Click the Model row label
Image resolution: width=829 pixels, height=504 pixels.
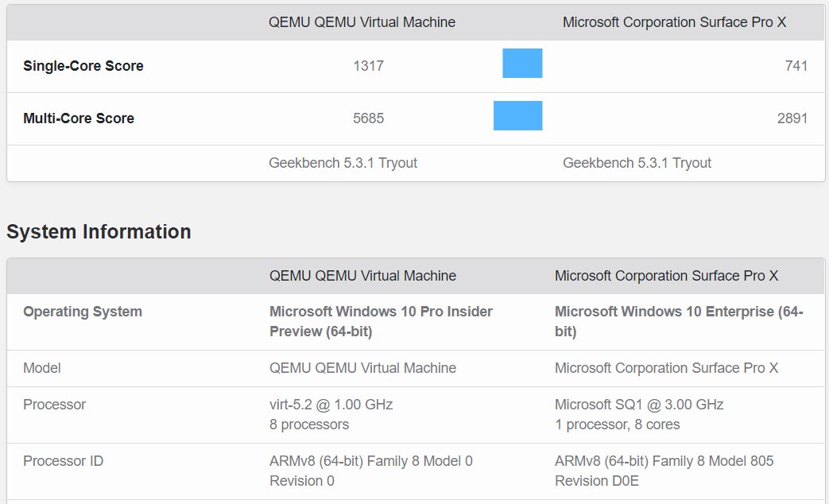click(x=42, y=368)
